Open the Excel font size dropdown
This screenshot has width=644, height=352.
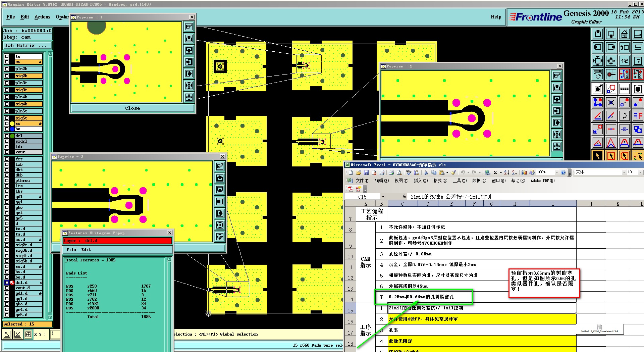[640, 172]
